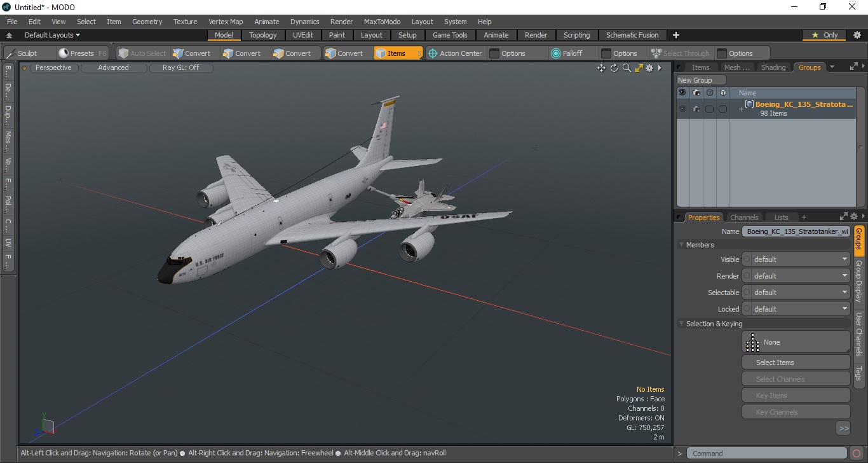Click the group Name input field
This screenshot has height=463, width=868.
coord(796,231)
